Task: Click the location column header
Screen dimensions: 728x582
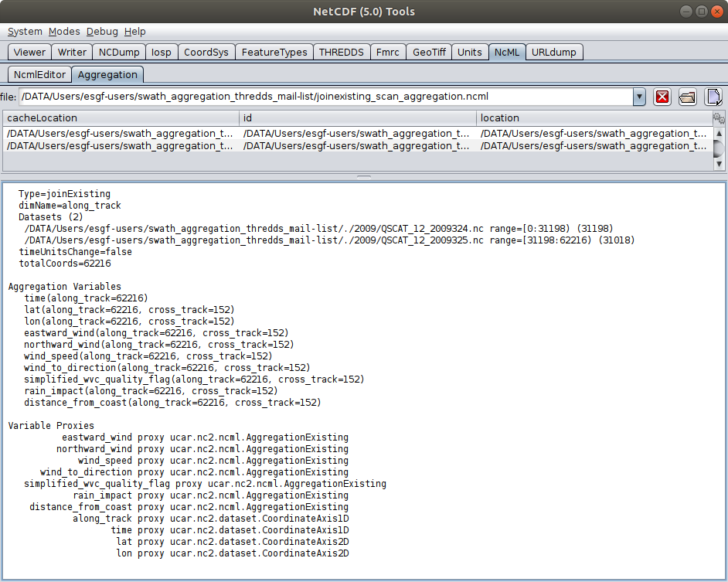Action: click(593, 117)
